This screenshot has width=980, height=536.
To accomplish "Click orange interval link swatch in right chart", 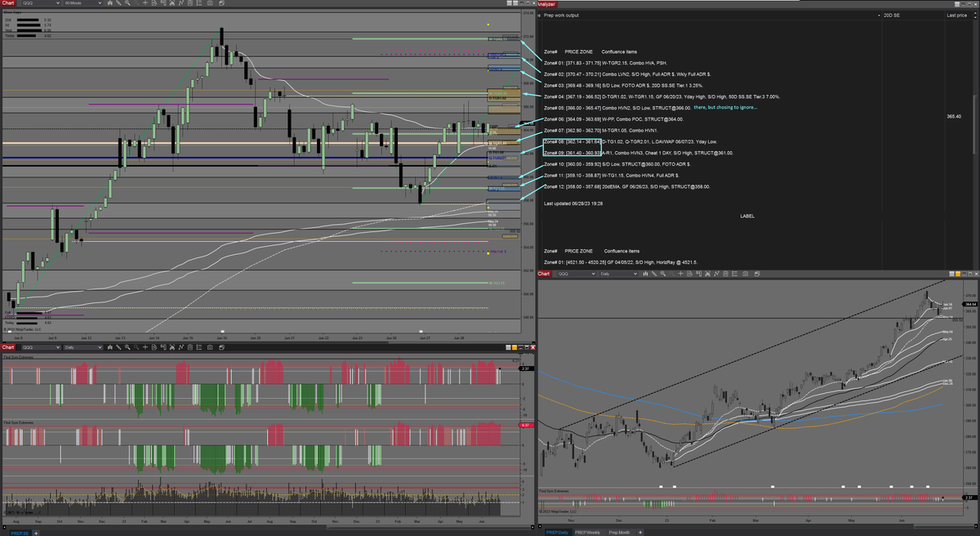I will 958,275.
